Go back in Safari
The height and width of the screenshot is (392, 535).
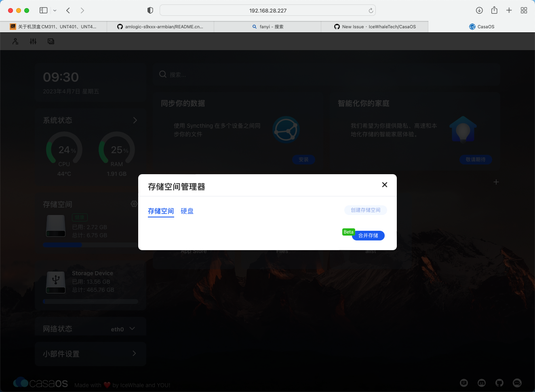[68, 11]
